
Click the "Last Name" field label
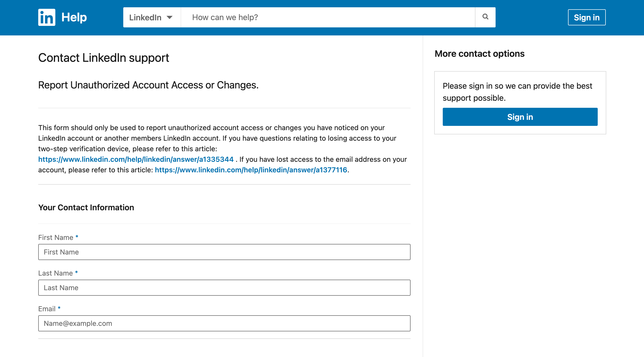click(x=55, y=273)
